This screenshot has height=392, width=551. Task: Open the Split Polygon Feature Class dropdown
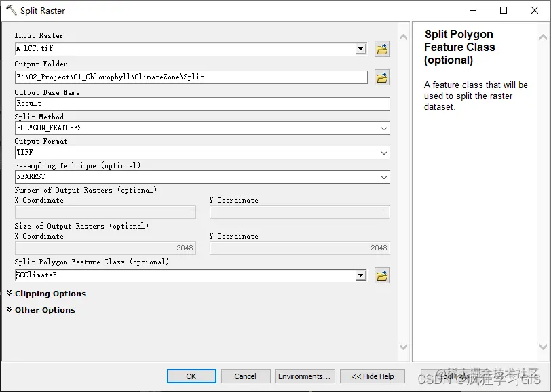[x=360, y=275]
